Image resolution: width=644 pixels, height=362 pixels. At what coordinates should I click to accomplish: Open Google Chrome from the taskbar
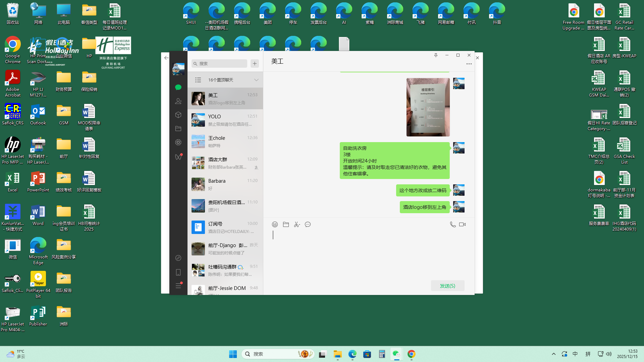411,354
